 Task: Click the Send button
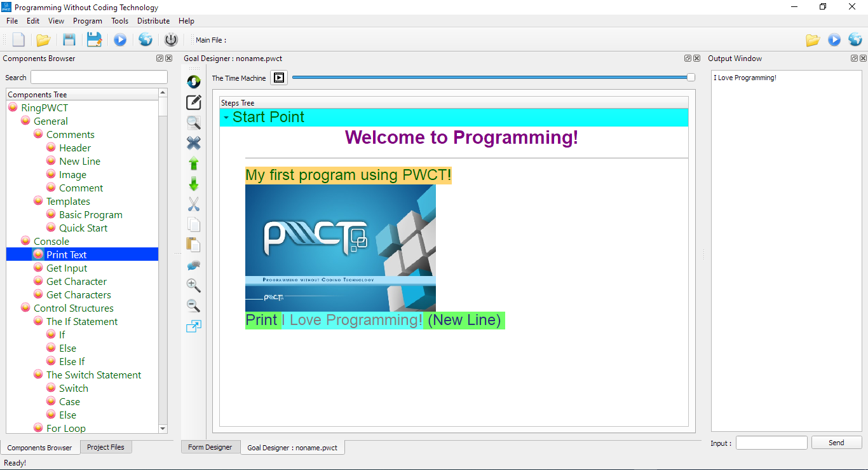tap(836, 443)
